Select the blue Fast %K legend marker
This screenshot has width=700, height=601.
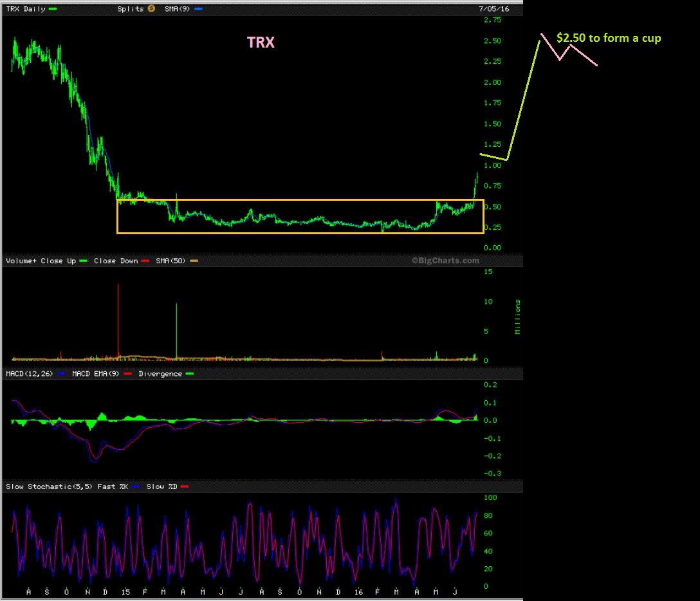click(x=136, y=486)
